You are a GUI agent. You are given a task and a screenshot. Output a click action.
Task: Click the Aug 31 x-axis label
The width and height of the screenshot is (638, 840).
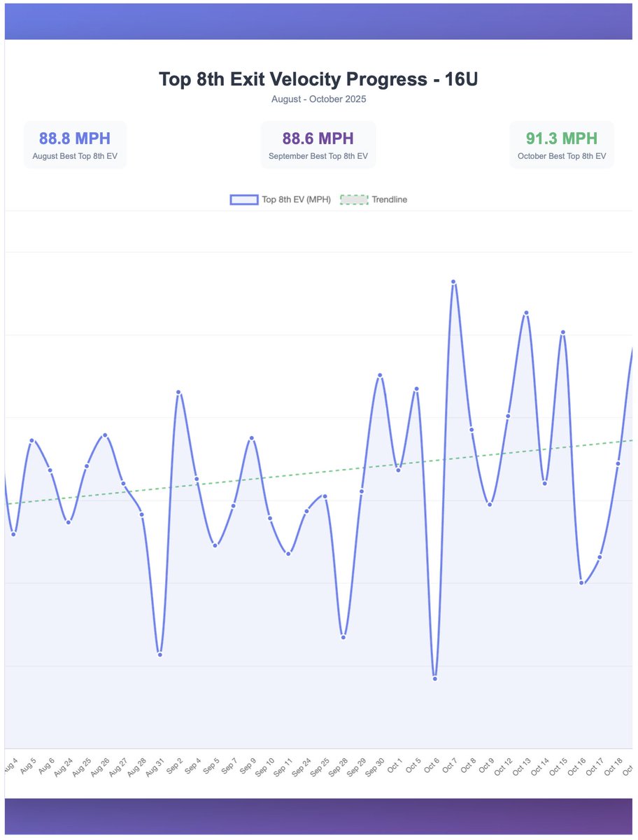(155, 767)
